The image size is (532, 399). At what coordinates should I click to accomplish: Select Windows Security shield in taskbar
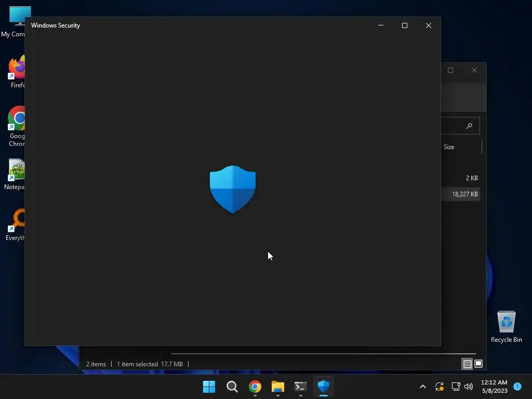pos(323,387)
